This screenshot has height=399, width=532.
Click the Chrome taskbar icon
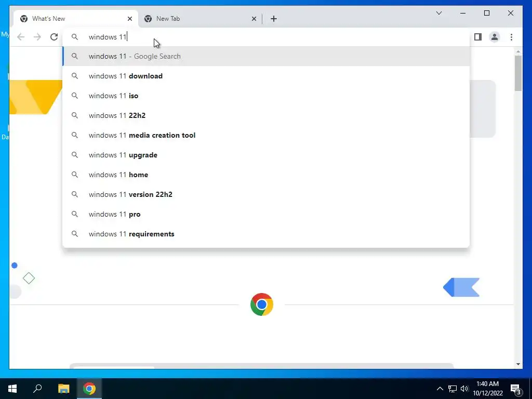(89, 389)
